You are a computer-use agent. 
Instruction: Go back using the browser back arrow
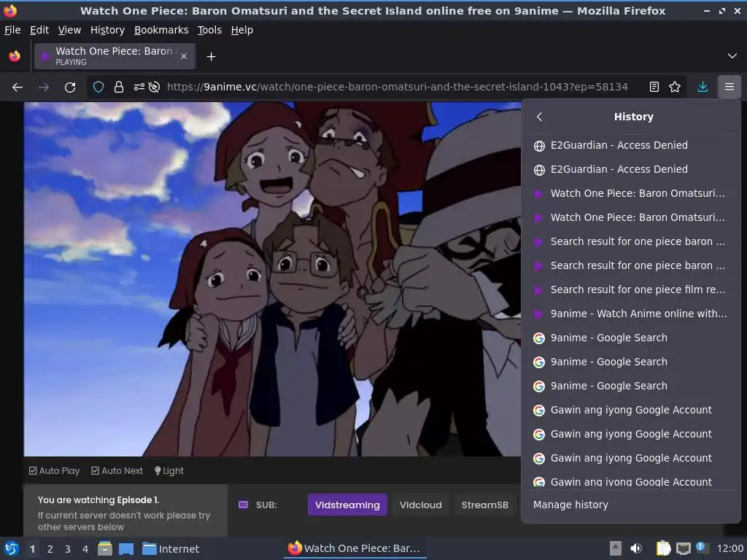18,87
